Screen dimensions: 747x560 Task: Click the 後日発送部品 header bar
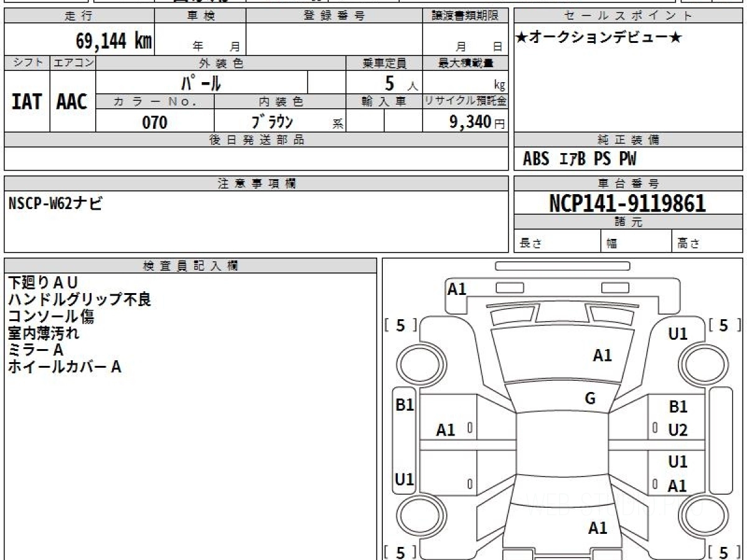pos(256,140)
